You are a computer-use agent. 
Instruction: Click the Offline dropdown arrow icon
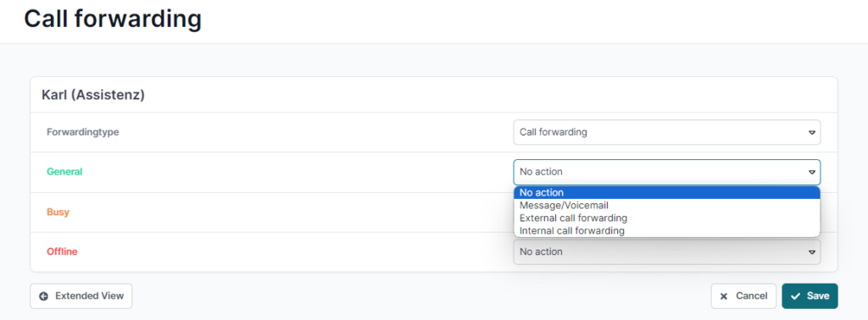click(812, 252)
